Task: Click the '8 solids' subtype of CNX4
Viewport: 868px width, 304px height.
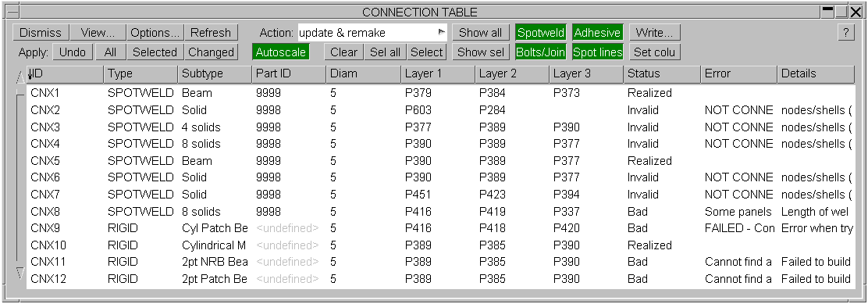Action: [201, 144]
